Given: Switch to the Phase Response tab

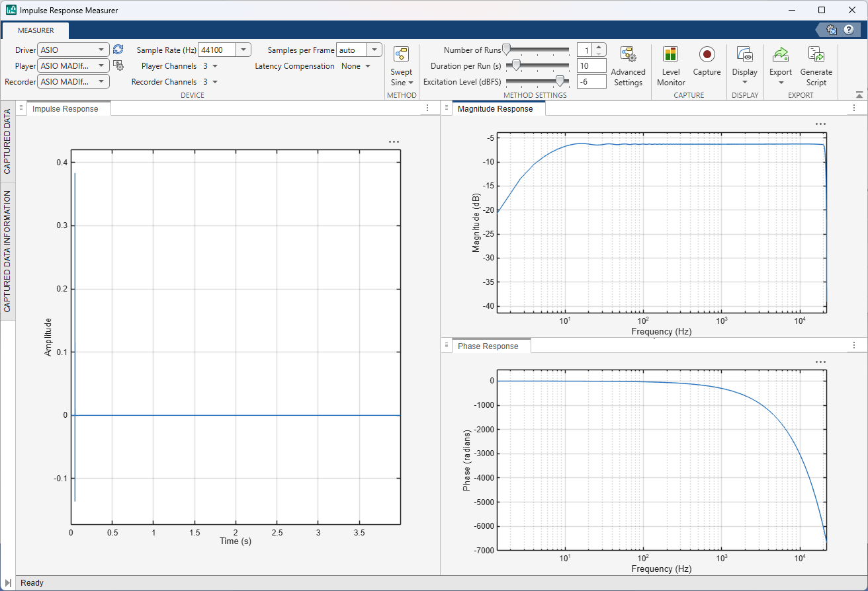Looking at the screenshot, I should 490,345.
